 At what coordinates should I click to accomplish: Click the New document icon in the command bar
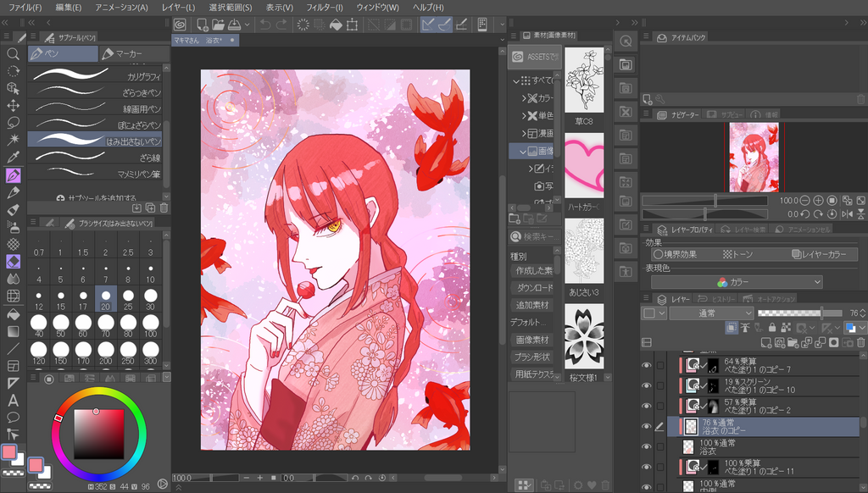[202, 25]
